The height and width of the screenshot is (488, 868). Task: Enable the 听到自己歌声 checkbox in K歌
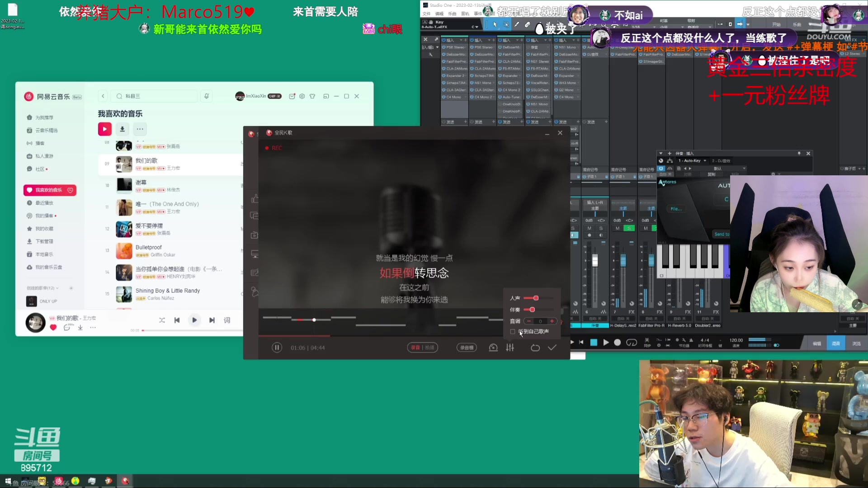pyautogui.click(x=512, y=331)
